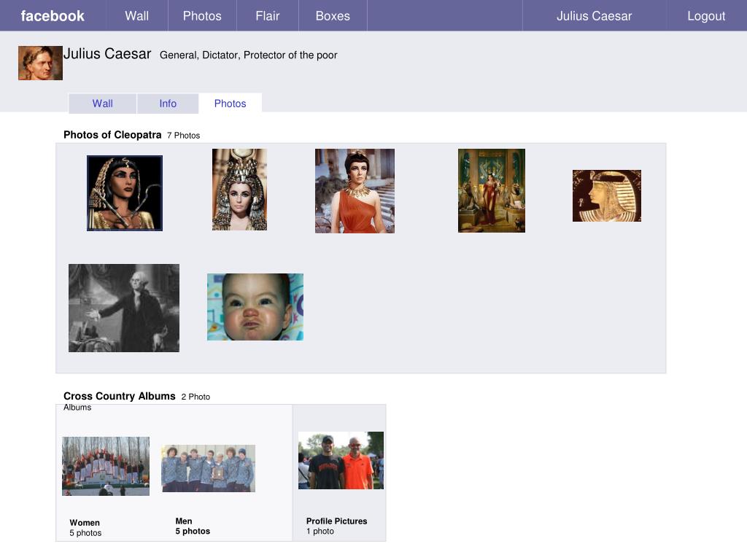Click the Men album title

[x=184, y=521]
